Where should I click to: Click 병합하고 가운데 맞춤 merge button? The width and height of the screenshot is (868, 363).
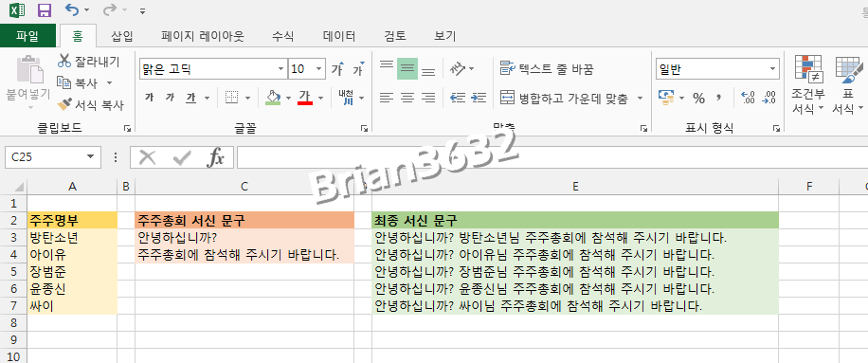tap(565, 99)
